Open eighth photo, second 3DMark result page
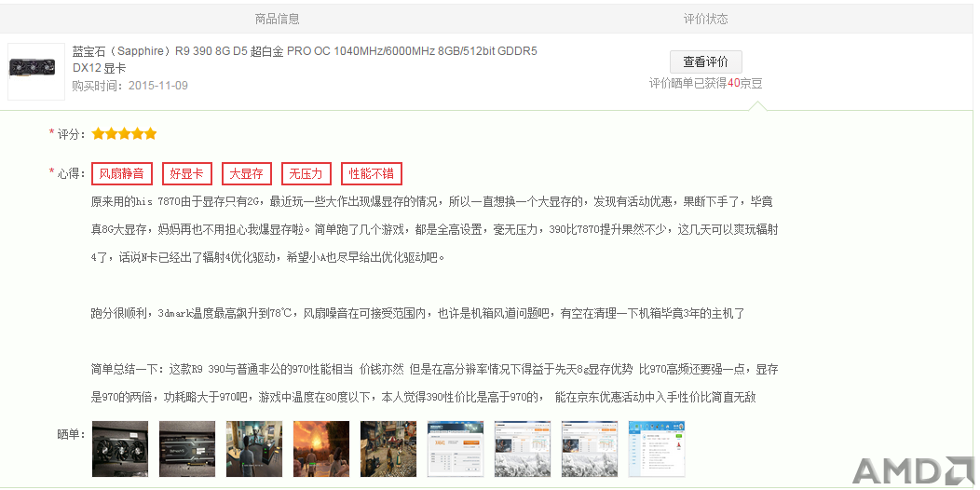Image resolution: width=980 pixels, height=490 pixels. pos(590,449)
